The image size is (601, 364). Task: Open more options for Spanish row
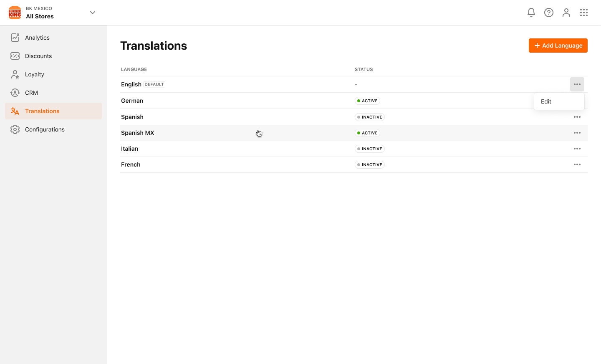(577, 117)
